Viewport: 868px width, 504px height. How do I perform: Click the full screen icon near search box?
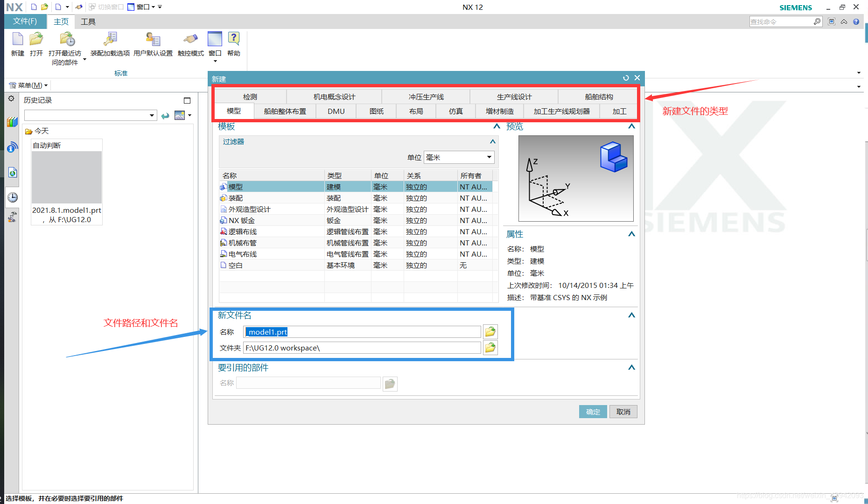pyautogui.click(x=831, y=21)
